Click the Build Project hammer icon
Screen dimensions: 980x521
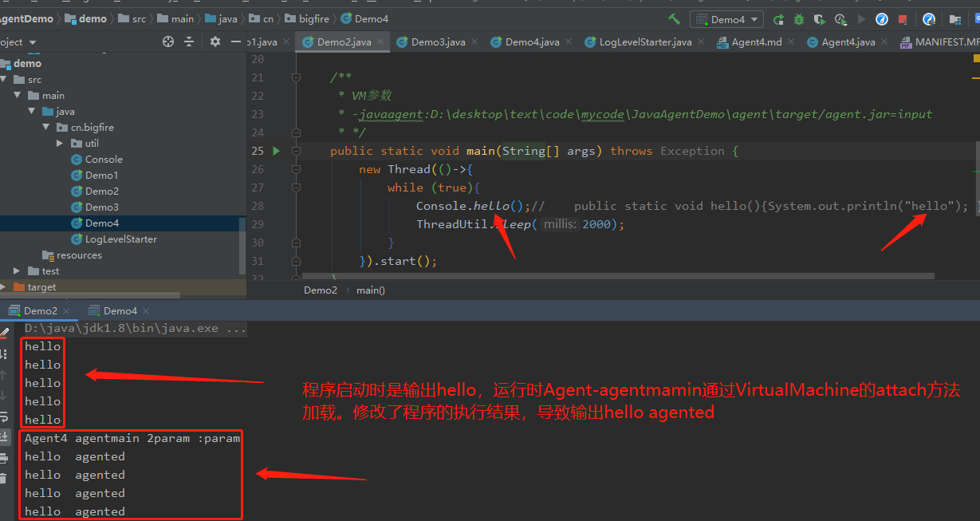[675, 19]
